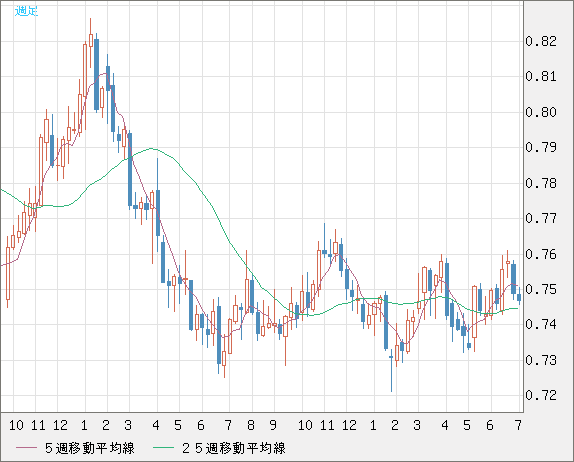Click the month 9 label on time axis
The image size is (574, 462).
coord(273,425)
